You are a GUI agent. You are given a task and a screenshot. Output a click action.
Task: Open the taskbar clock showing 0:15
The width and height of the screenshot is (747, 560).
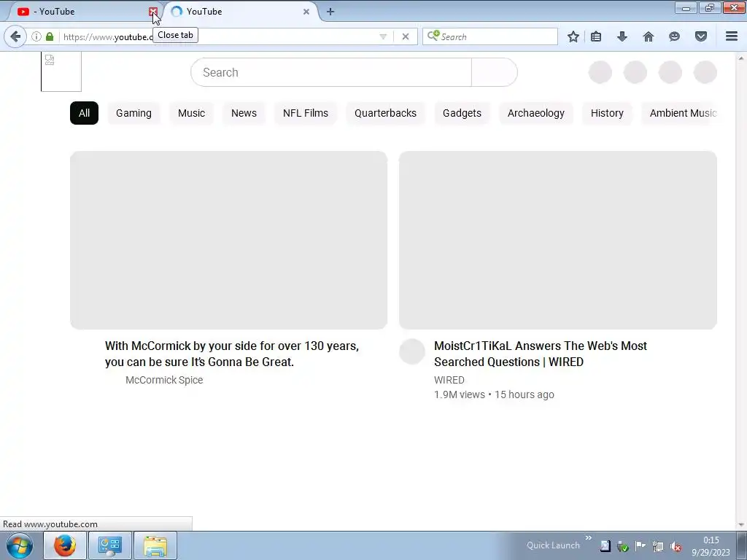pyautogui.click(x=711, y=545)
